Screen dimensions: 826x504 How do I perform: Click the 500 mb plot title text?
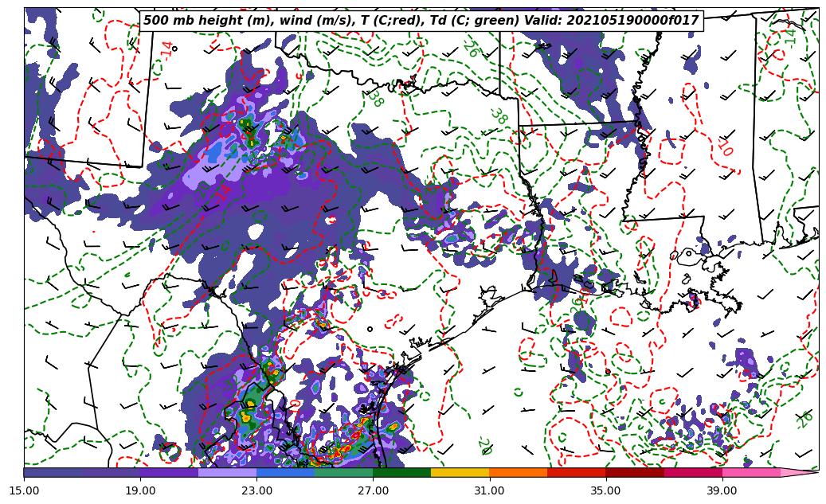421,21
